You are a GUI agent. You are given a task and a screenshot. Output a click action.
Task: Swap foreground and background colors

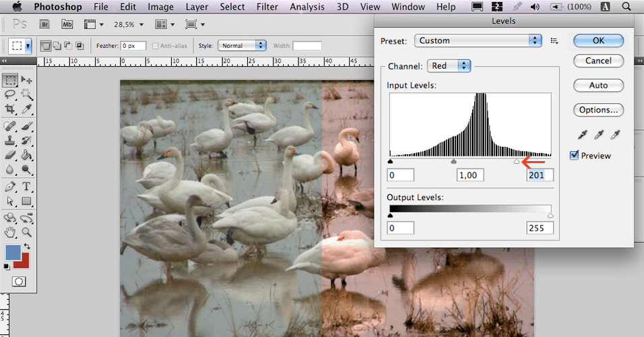[27, 246]
